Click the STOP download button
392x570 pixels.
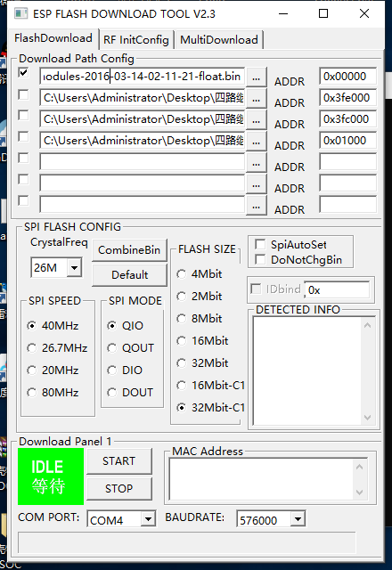tap(118, 489)
